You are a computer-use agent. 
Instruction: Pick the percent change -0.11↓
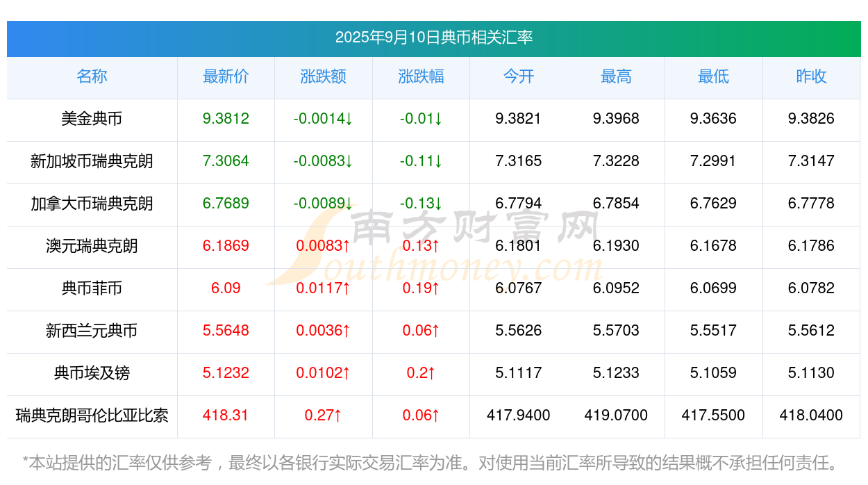point(421,161)
